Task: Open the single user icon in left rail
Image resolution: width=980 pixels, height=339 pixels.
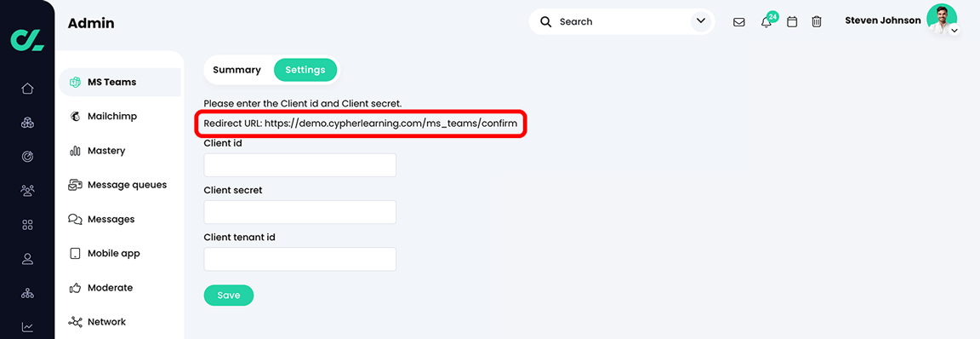Action: [x=27, y=259]
